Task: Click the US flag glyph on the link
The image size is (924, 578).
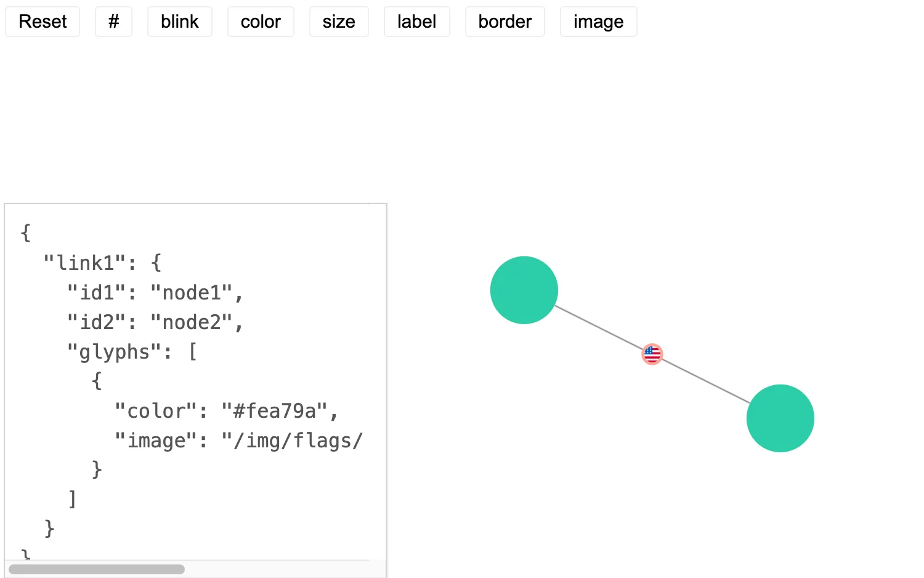Action: (x=652, y=354)
